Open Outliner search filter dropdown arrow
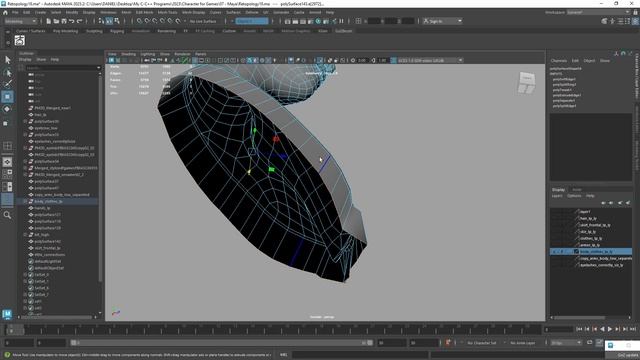The image size is (640, 360). click(x=98, y=68)
